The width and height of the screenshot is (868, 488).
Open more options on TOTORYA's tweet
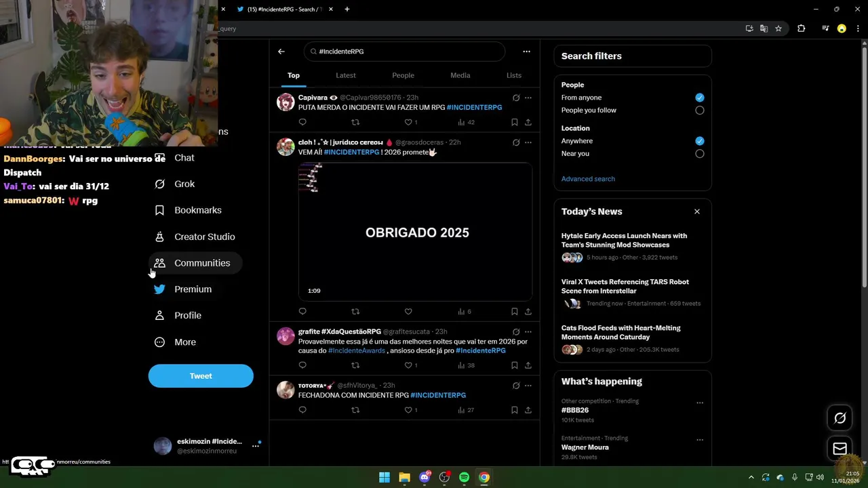(x=528, y=386)
